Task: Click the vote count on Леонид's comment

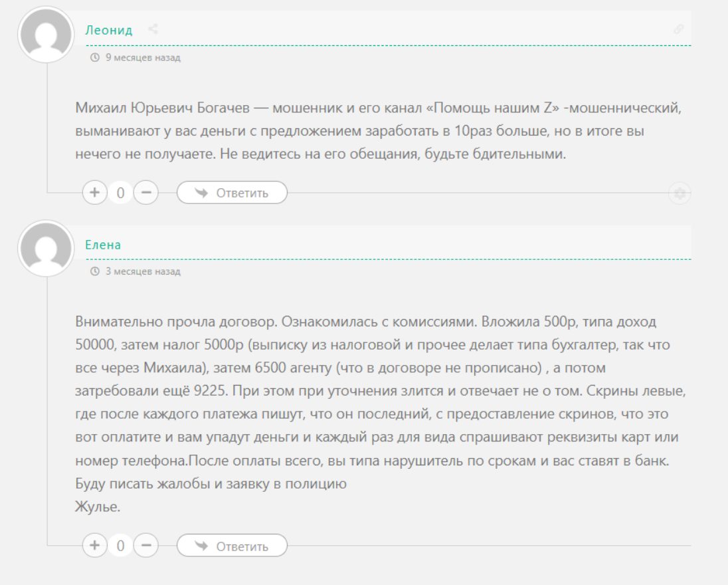Action: 120,193
